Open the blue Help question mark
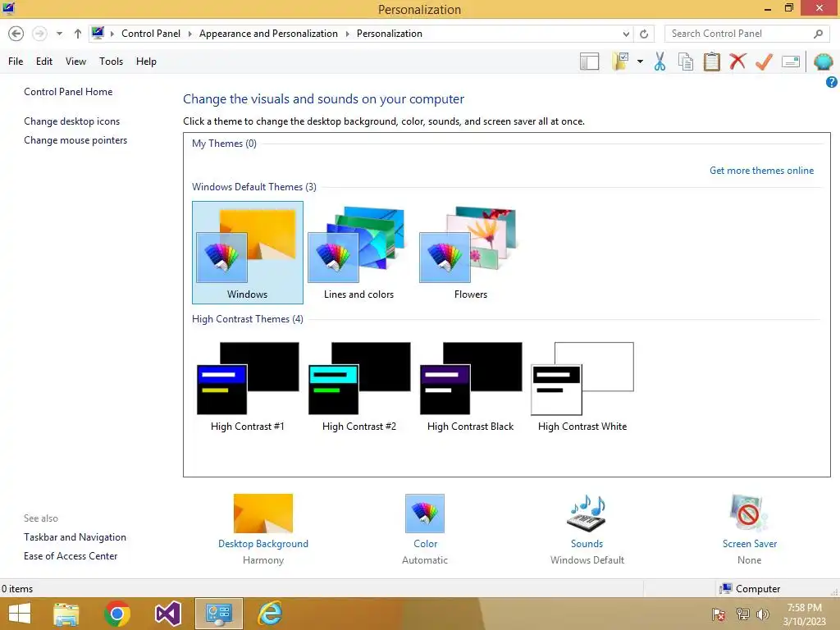This screenshot has width=840, height=630. (x=832, y=83)
